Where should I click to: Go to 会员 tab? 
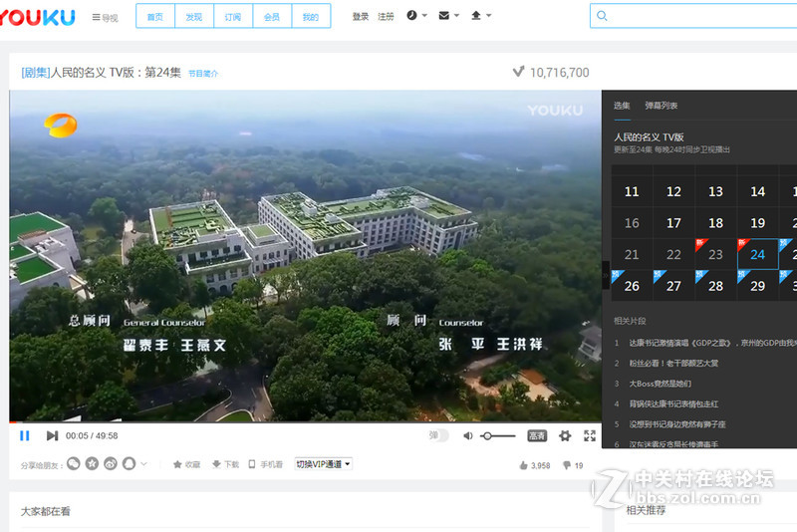tap(272, 16)
